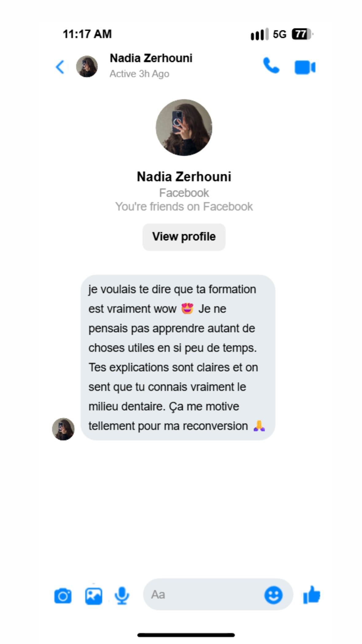The height and width of the screenshot is (644, 362).
Task: Open the emoji picker in message field
Action: coord(273,595)
